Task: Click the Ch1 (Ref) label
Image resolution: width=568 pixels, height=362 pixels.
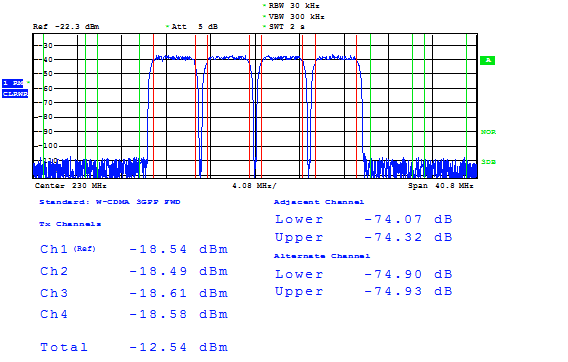Action: click(x=68, y=249)
